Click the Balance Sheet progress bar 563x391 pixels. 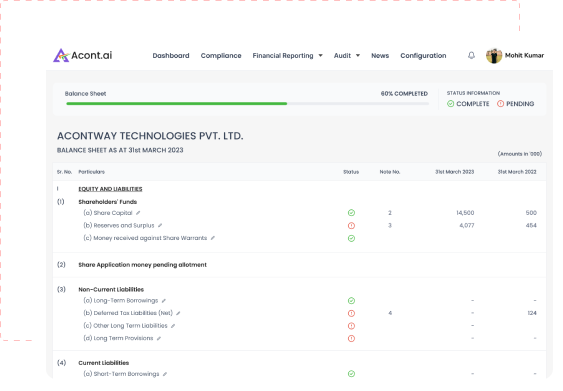click(247, 103)
